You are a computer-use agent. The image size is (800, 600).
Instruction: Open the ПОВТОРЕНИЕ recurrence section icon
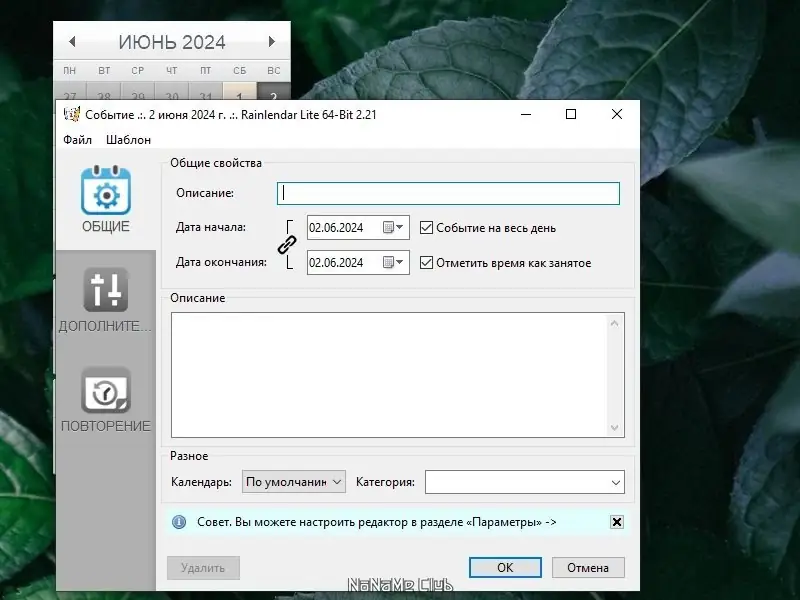click(104, 390)
